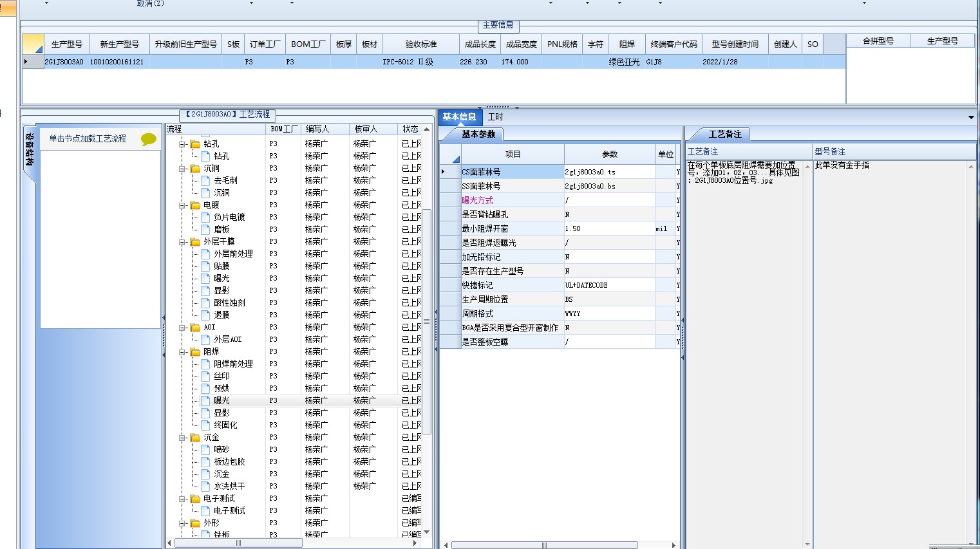The image size is (980, 549).
Task: Collapse the AOI tree node
Action: point(182,328)
